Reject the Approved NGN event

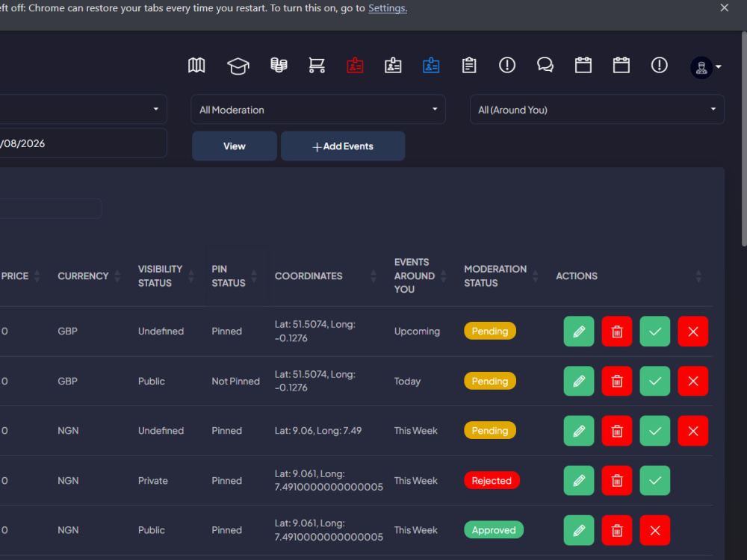tap(655, 530)
